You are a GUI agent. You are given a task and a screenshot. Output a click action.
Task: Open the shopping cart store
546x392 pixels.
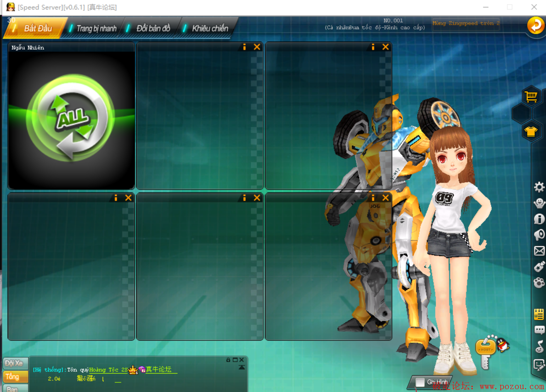[531, 96]
